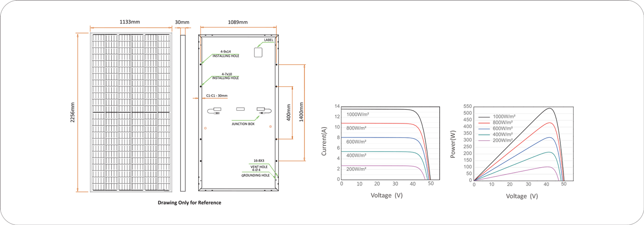Click the magenta 200W/m² legend line

(x=484, y=140)
